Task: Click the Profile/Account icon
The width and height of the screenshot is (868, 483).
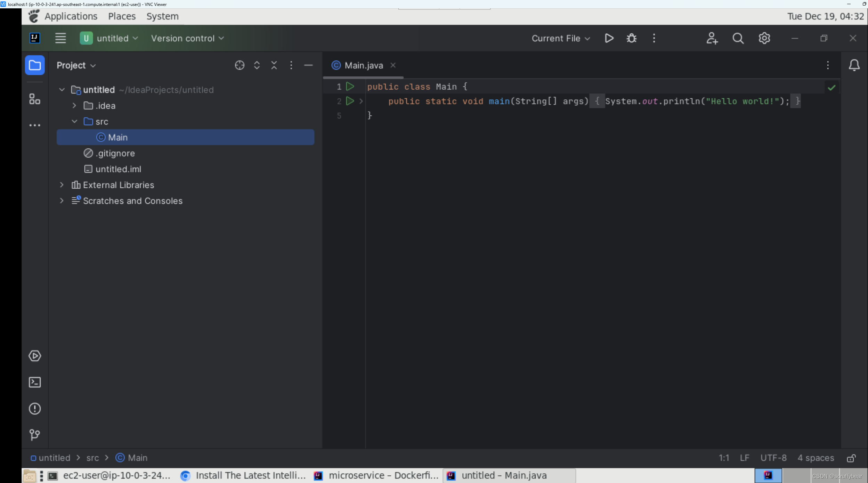Action: tap(712, 38)
